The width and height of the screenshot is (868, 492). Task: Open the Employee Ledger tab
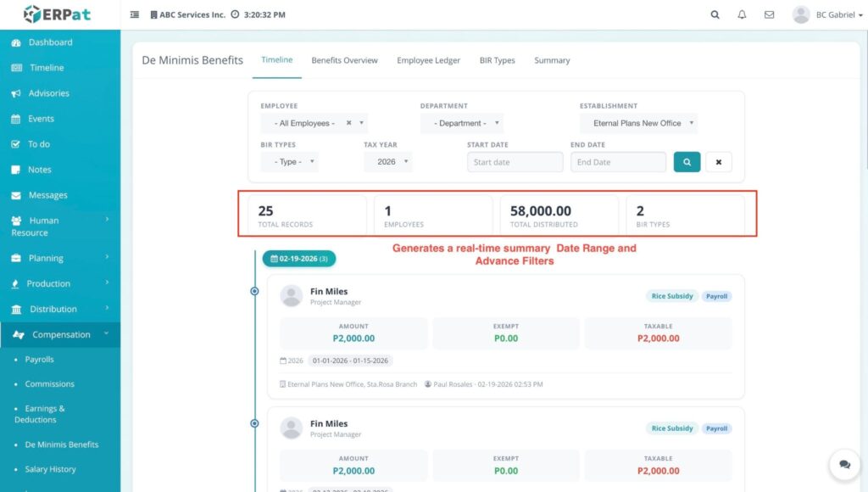tap(428, 60)
